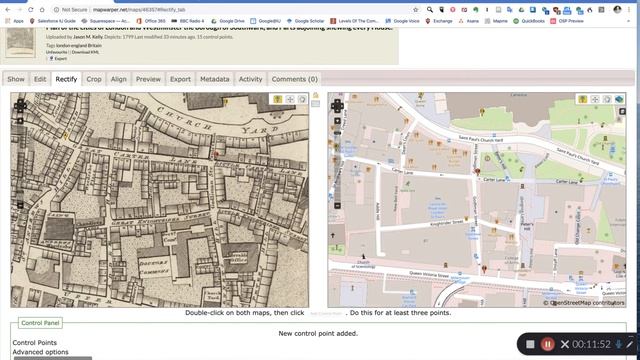Open the Comments (0) tab
Screen dimensions: 640x360
[295, 79]
